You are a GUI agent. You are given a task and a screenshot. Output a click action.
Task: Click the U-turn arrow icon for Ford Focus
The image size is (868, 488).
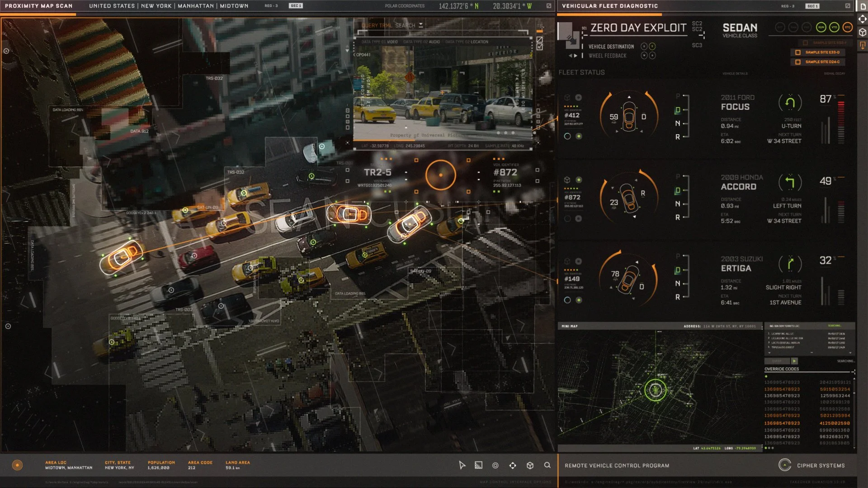tap(790, 103)
